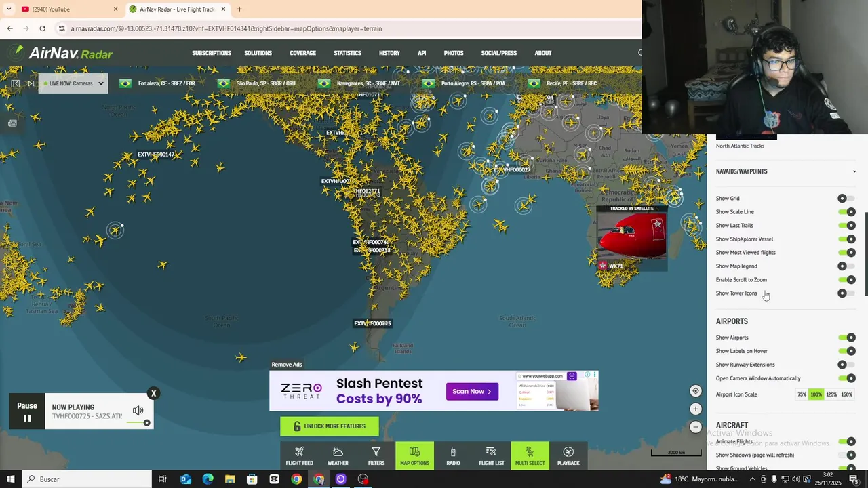Viewport: 868px width, 488px height.
Task: Open the Flight Feed panel
Action: tap(299, 456)
